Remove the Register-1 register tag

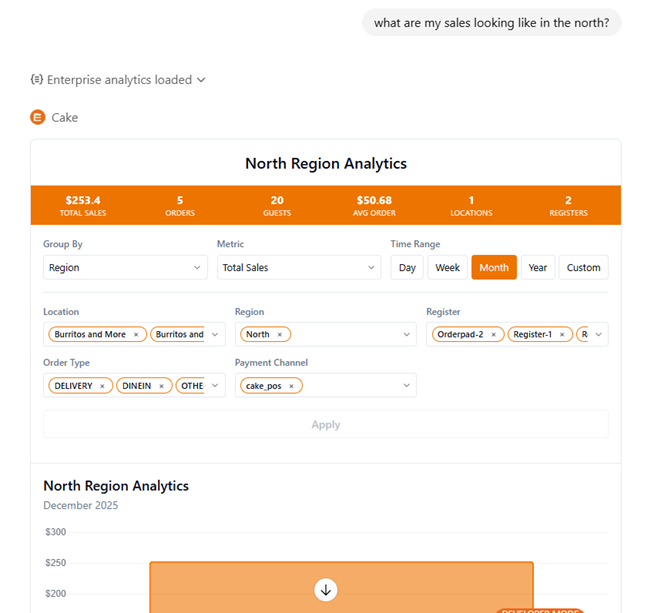(562, 335)
